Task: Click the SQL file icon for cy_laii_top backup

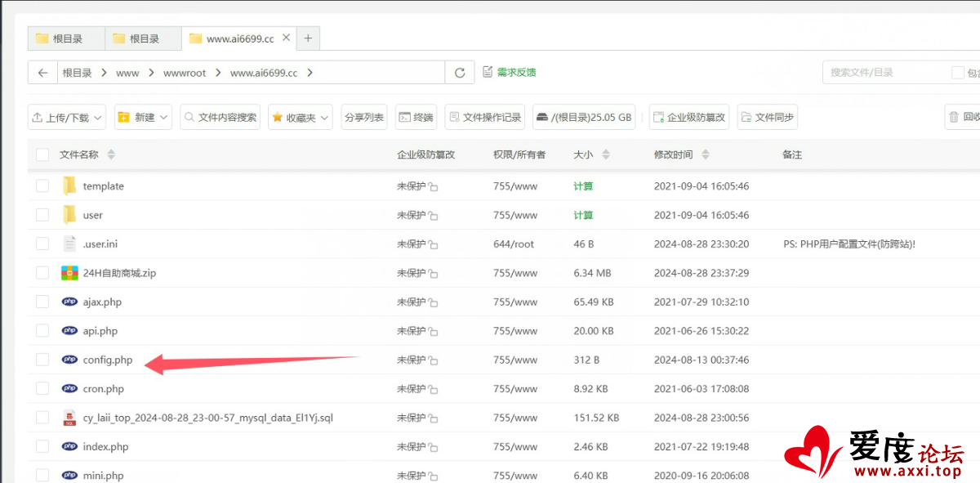Action: 69,418
